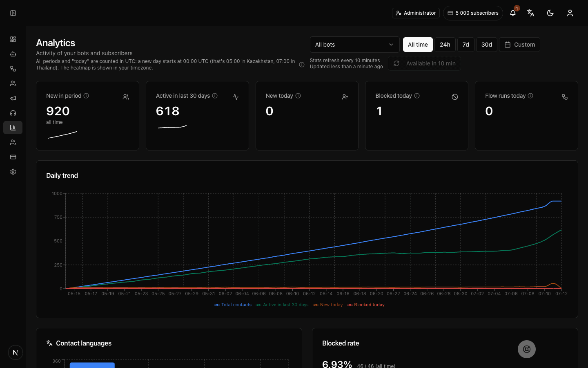Click the info icon beside the UTC note
The height and width of the screenshot is (368, 588).
(x=302, y=65)
